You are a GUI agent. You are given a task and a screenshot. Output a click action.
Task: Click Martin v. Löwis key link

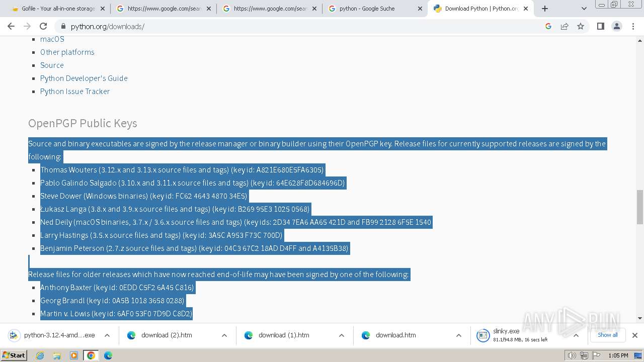pos(116,314)
